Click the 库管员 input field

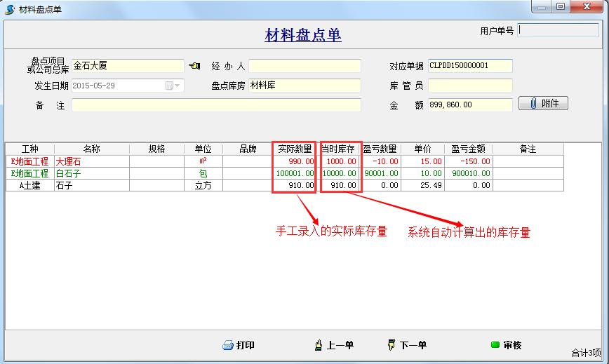tap(470, 86)
